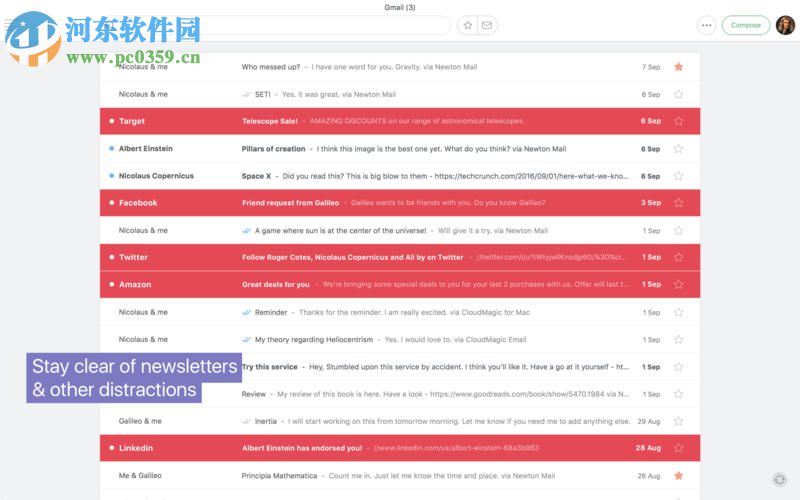Open the 'Who messed up?' email
This screenshot has height=500, width=800.
pyautogui.click(x=400, y=67)
